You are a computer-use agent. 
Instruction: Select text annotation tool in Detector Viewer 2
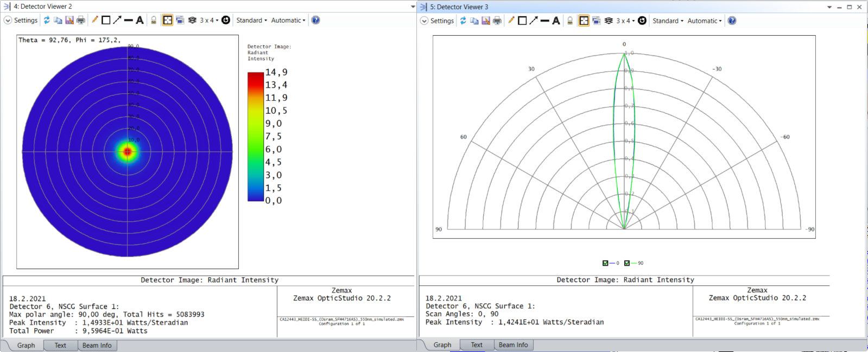pos(140,20)
